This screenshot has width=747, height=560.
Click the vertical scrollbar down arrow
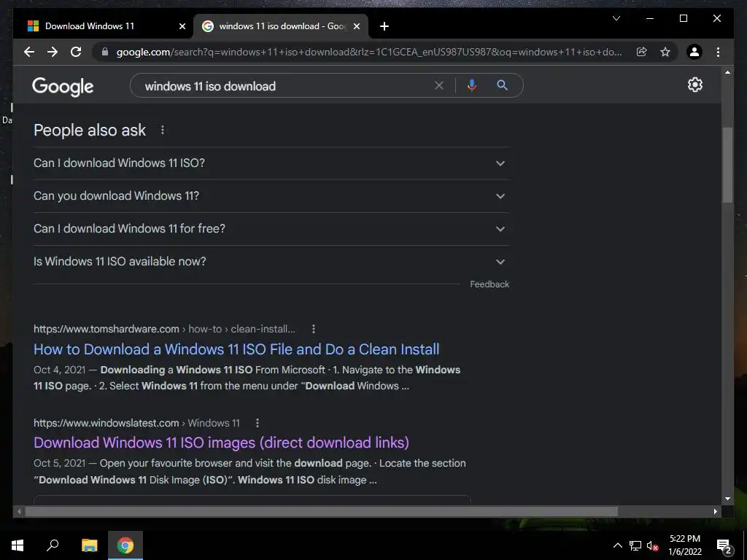727,499
